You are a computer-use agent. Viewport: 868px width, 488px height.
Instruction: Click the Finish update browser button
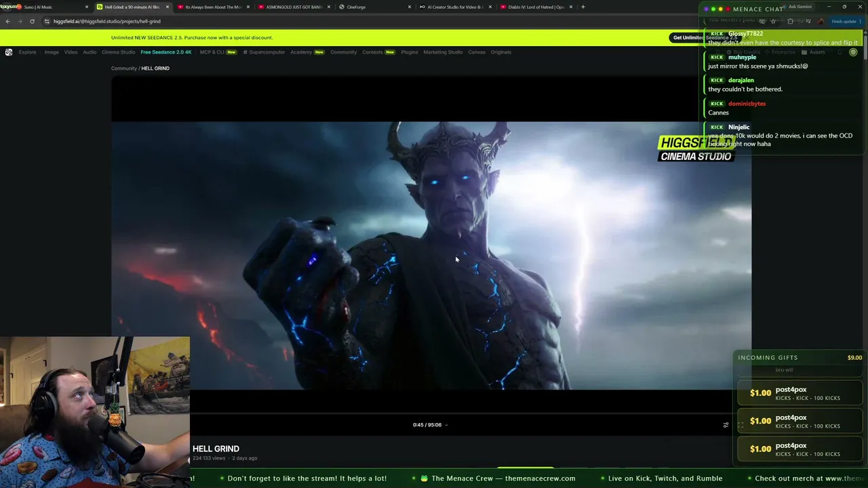click(847, 21)
